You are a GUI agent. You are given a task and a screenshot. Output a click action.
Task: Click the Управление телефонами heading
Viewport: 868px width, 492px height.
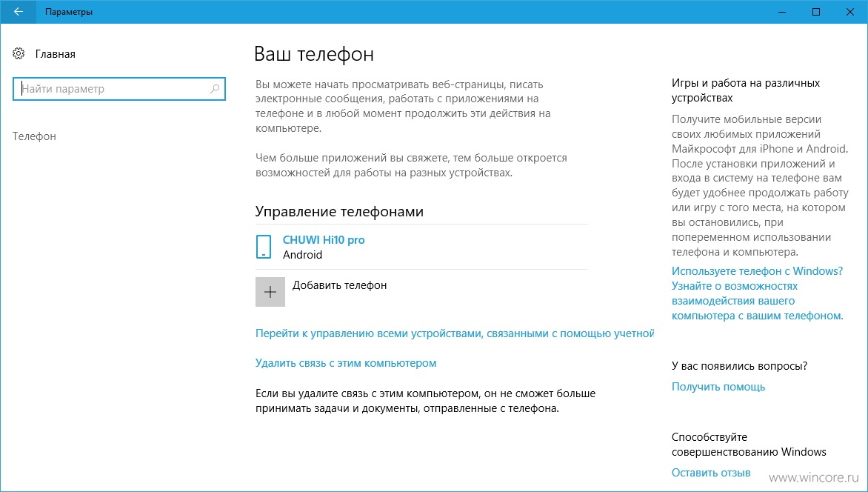pos(339,212)
